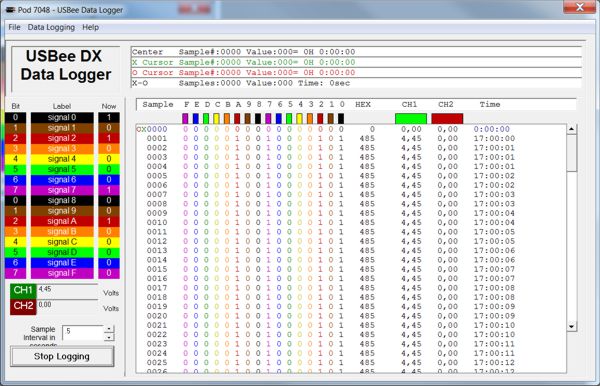
Task: Select sample row 0015 in data list
Action: (x=351, y=269)
